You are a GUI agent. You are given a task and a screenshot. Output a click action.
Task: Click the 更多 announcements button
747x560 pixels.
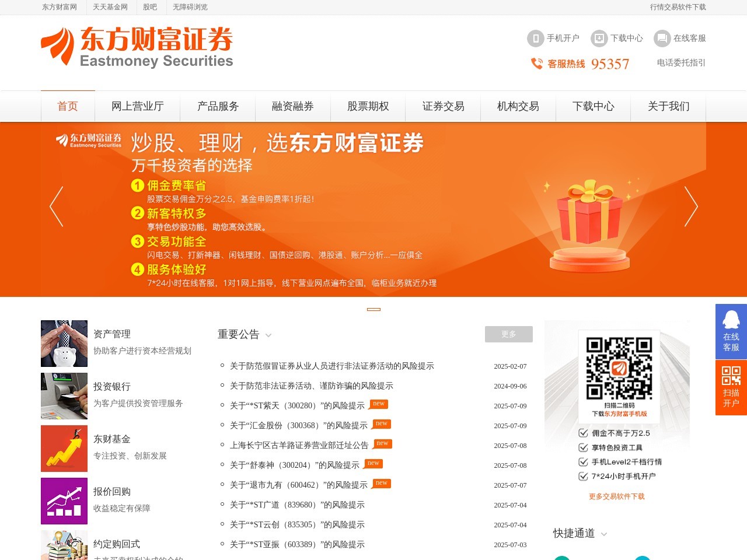[x=508, y=334]
